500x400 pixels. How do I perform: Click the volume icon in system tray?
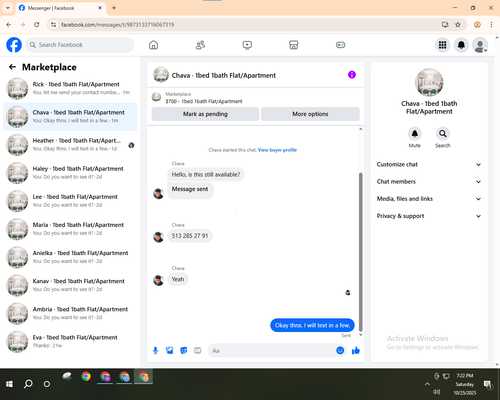coord(436,392)
